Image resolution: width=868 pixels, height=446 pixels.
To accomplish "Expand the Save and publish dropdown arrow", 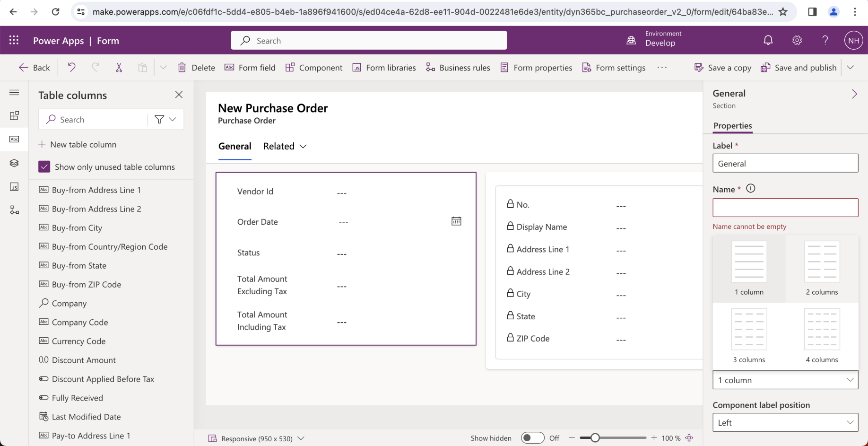I will (x=850, y=68).
